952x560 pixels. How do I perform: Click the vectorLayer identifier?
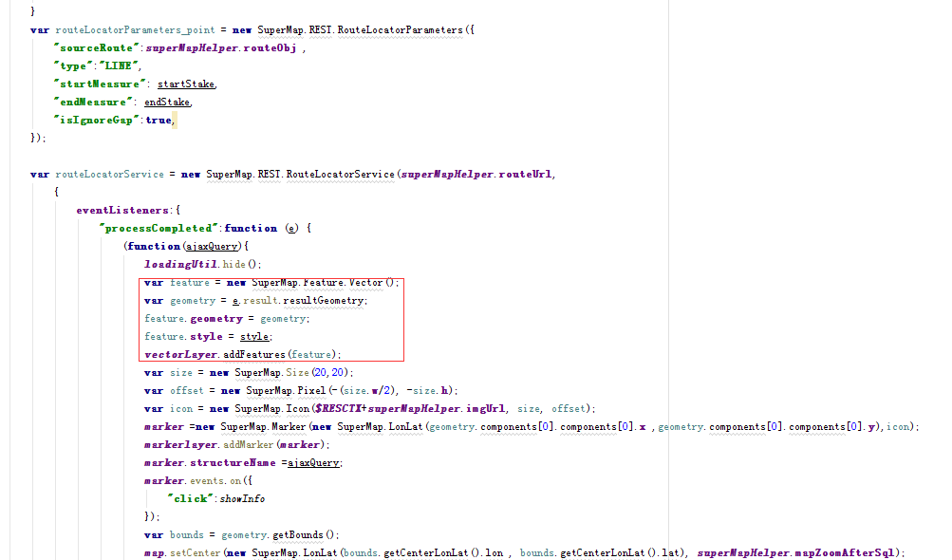point(180,355)
